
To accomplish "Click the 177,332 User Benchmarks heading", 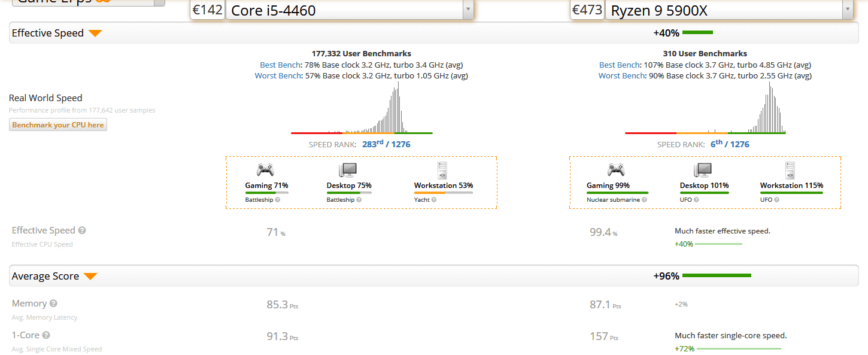I will coord(362,54).
